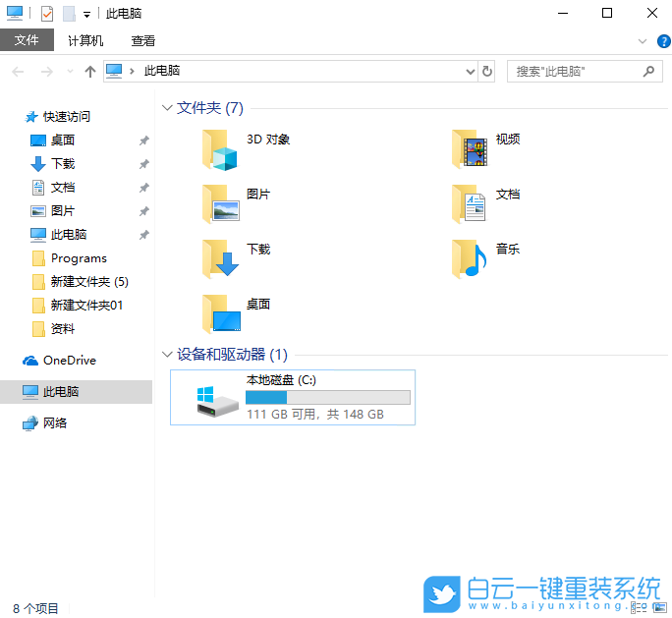Screen dimensions: 672x618
Task: Go up one level with the up arrow
Action: (x=90, y=71)
